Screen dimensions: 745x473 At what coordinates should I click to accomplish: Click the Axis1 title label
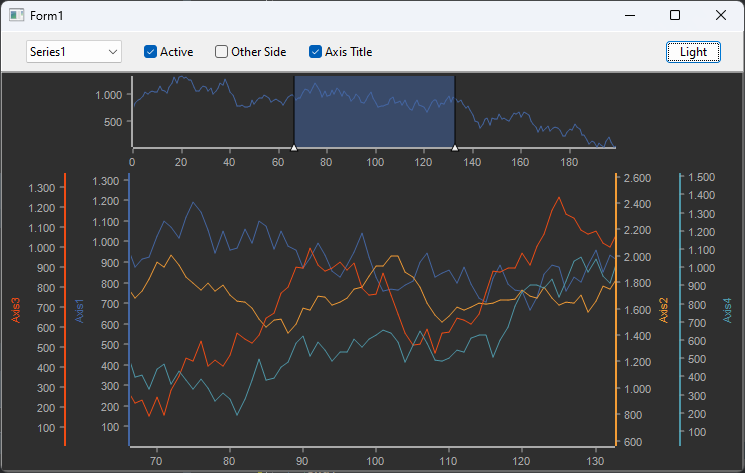point(79,311)
